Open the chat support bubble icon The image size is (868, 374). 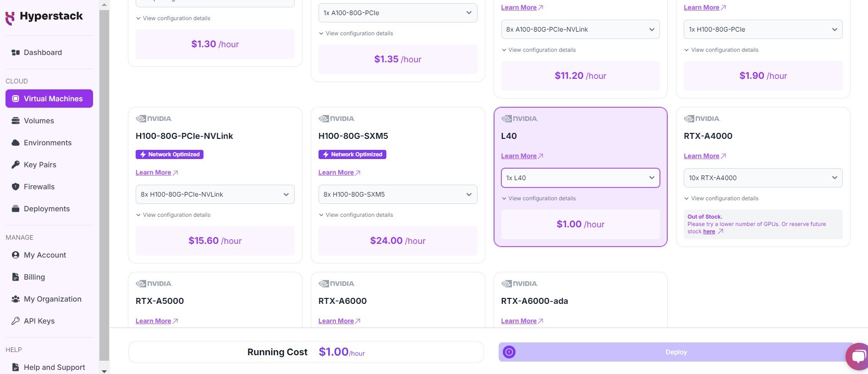[x=858, y=356]
